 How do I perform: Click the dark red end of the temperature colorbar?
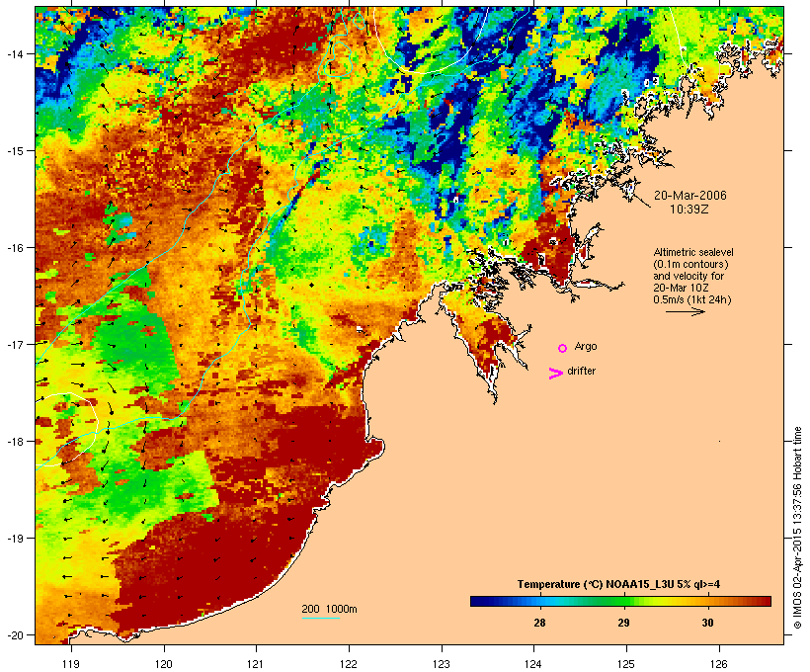click(767, 601)
